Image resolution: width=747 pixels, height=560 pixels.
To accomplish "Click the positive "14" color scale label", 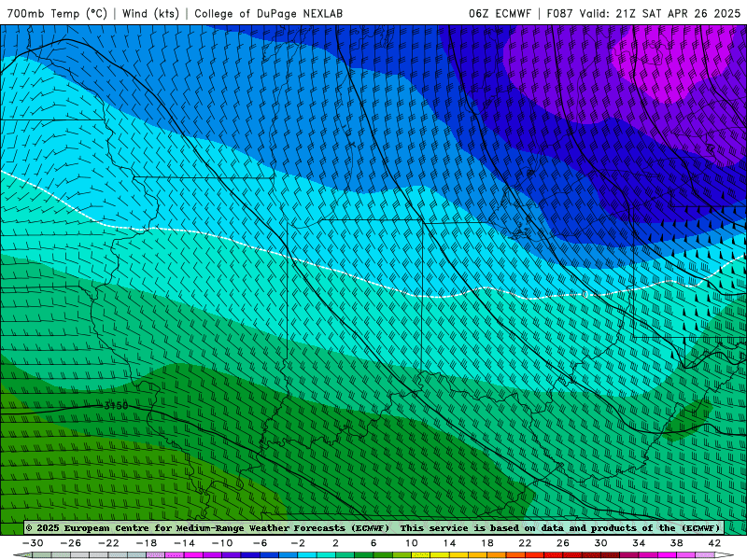I will [449, 543].
